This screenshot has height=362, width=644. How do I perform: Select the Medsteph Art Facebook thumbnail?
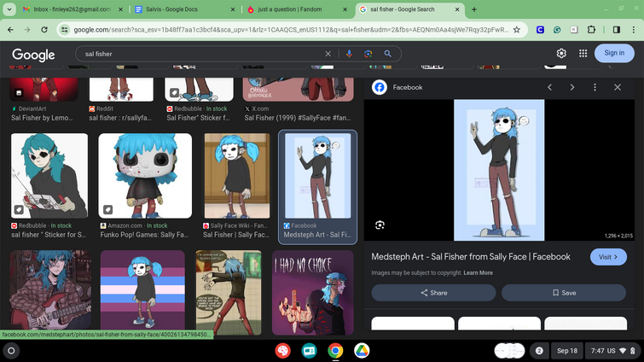pos(317,176)
